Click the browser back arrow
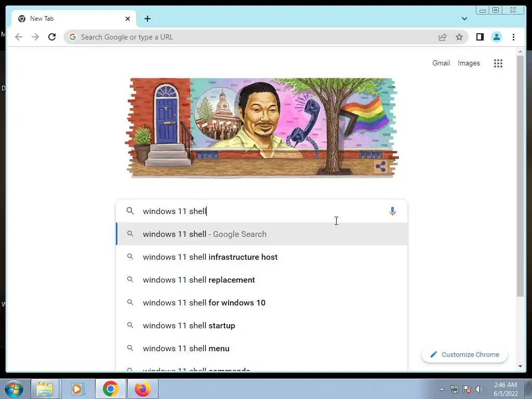Screen dimensions: 532x399 click(x=19, y=37)
